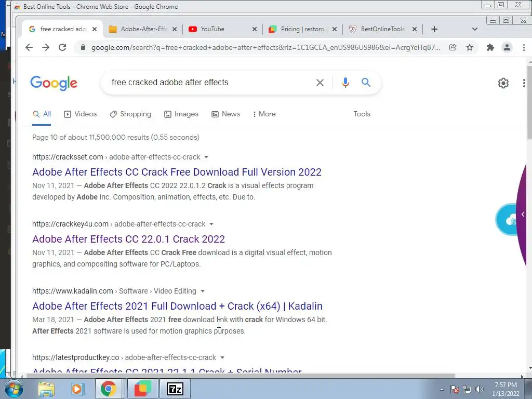The height and width of the screenshot is (399, 532).
Task: Open a new tab with the plus button
Action: (x=434, y=29)
